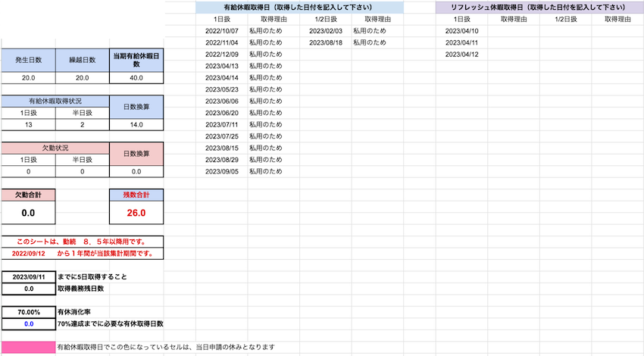Image resolution: width=644 pixels, height=356 pixels.
Task: Select the 欠勤状況 header cell
Action: point(55,148)
